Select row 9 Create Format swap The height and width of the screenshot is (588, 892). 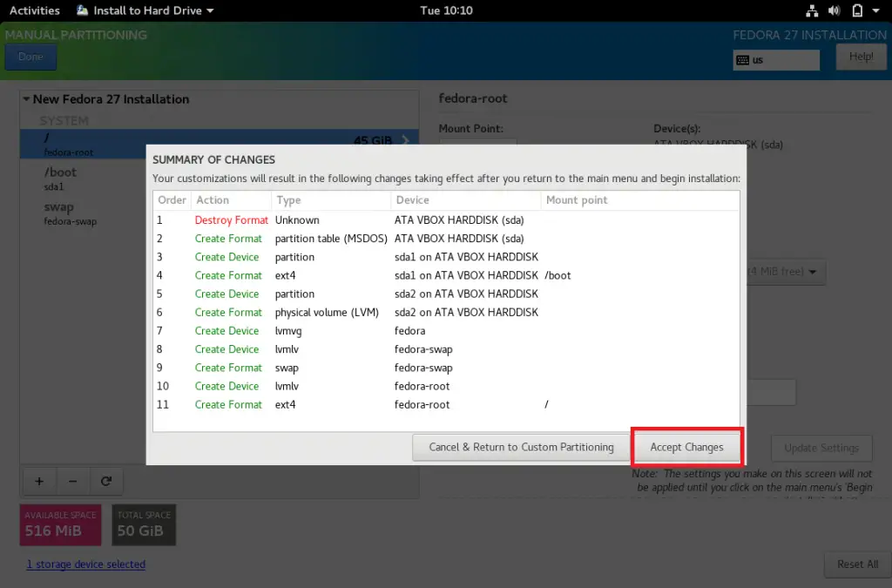(446, 368)
